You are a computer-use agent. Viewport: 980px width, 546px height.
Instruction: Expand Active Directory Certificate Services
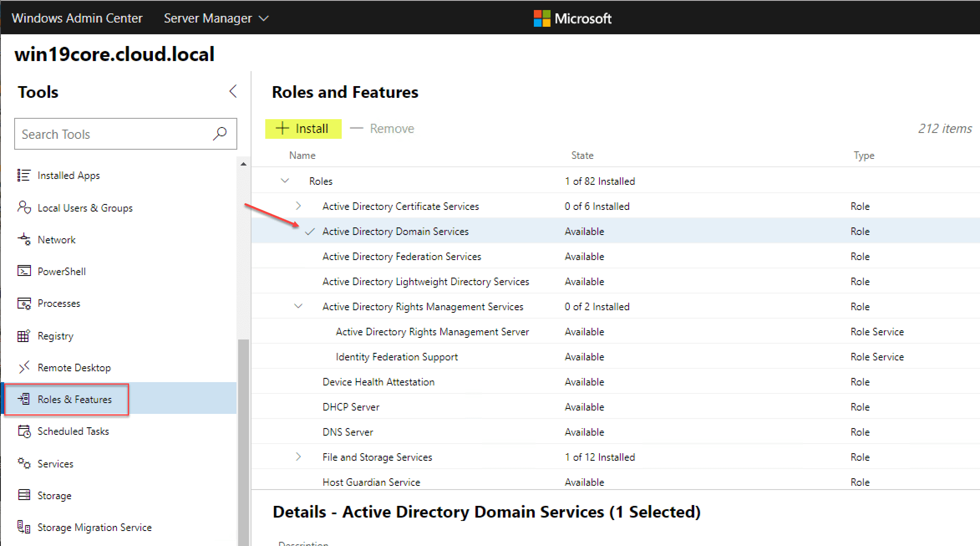(x=298, y=206)
